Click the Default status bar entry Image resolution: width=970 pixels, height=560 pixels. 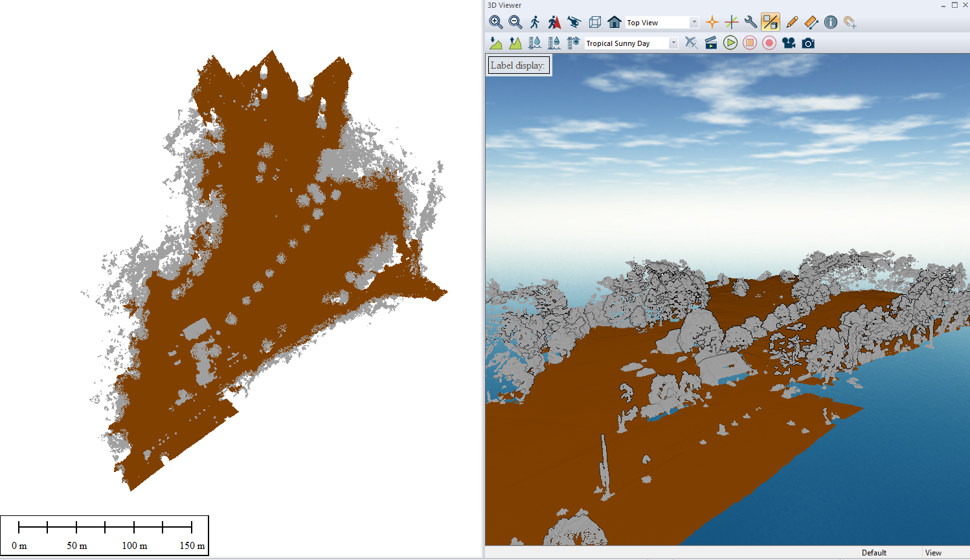pos(874,553)
